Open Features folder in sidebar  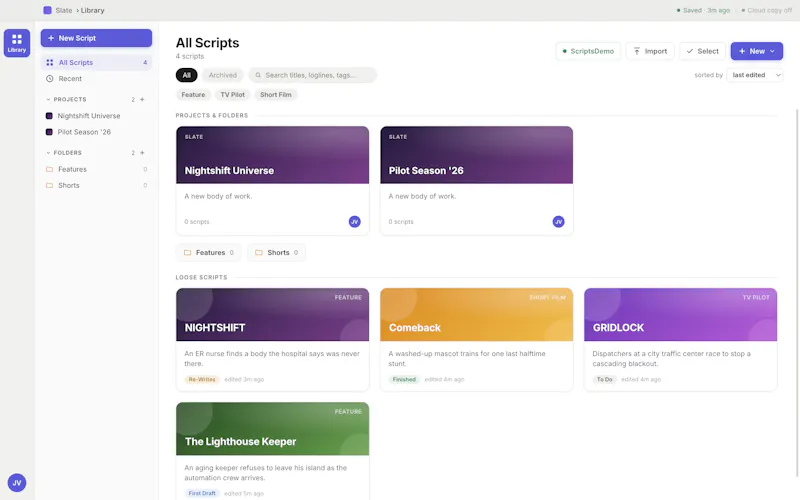(96, 169)
